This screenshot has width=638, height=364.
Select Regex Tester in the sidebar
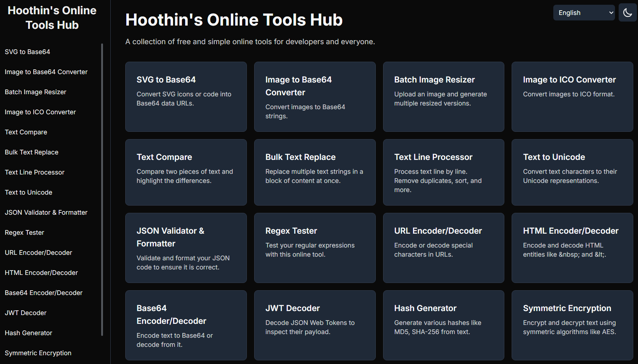[x=24, y=233]
